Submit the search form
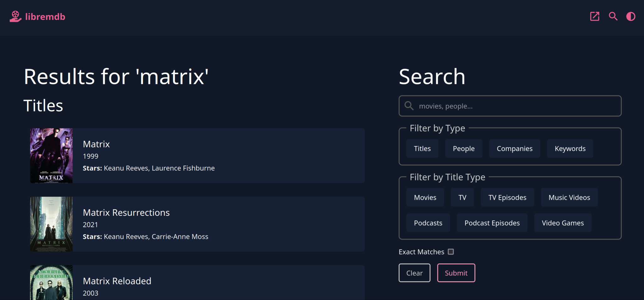 (456, 273)
